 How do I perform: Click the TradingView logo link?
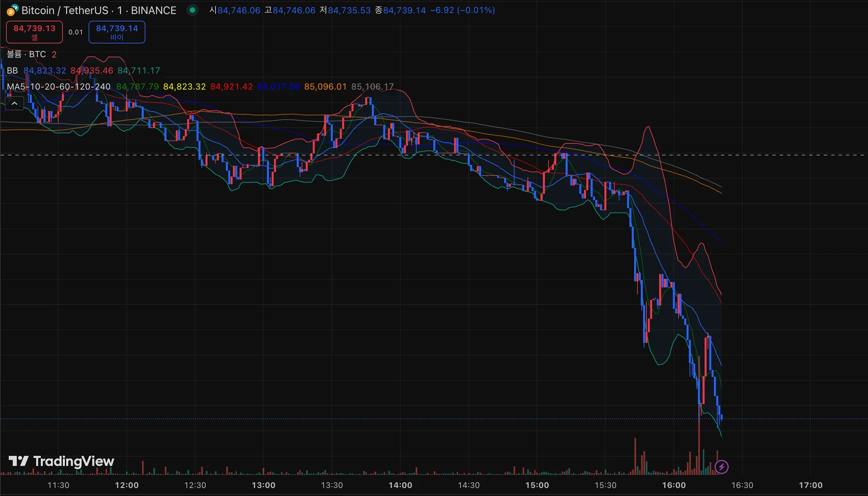(62, 461)
